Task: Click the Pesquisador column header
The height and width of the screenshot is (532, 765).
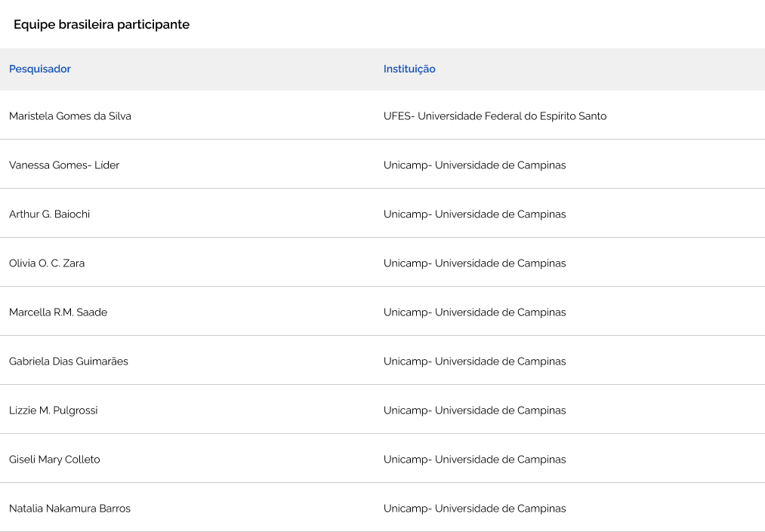Action: click(x=40, y=69)
